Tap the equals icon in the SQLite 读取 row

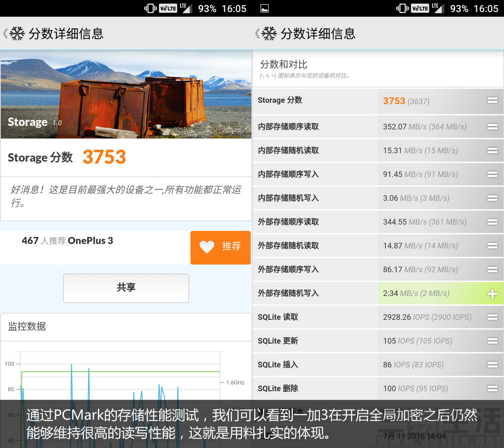492,317
